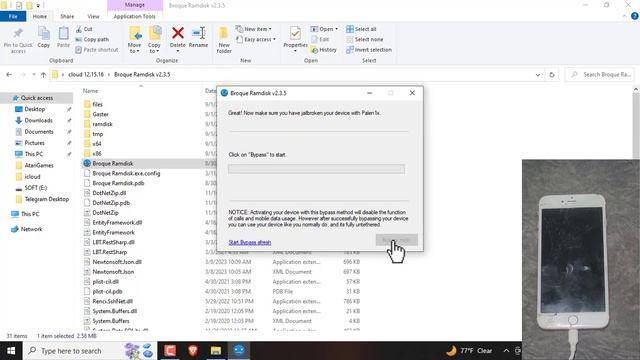Switch to the Share ribbon tab
This screenshot has height=360, width=640.
[x=67, y=16]
